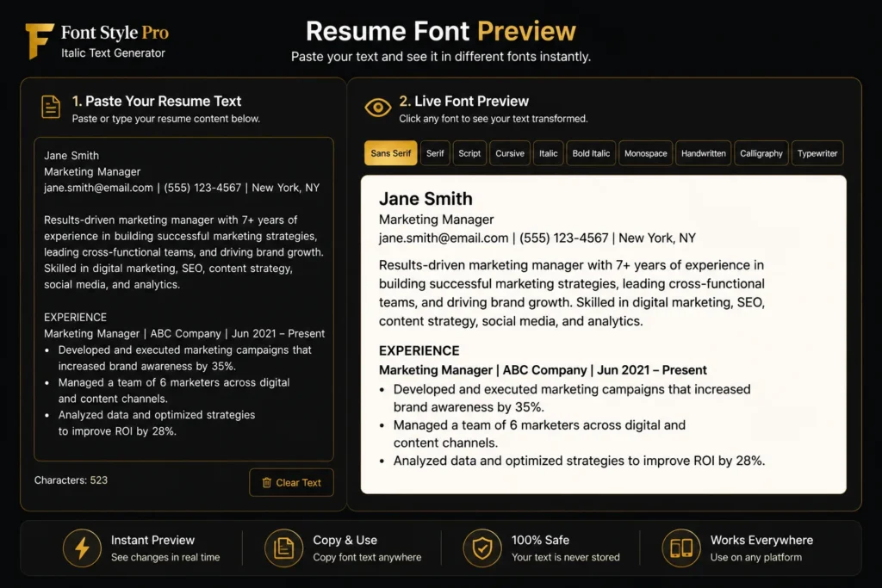Click 'Analyzed data' bullet in live preview

coord(579,461)
